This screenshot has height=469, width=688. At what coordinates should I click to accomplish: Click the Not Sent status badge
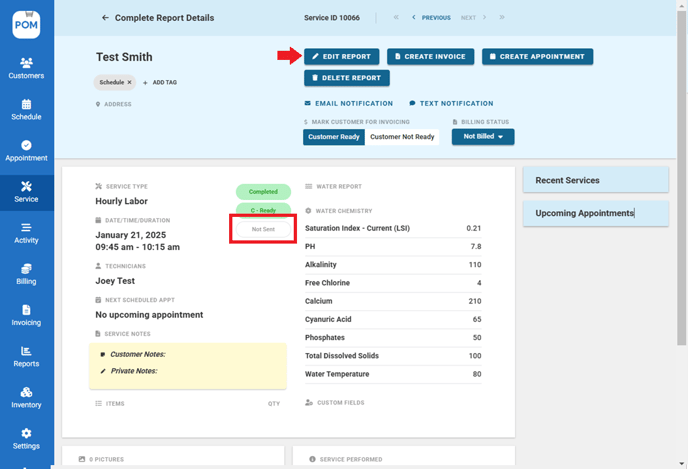(263, 229)
